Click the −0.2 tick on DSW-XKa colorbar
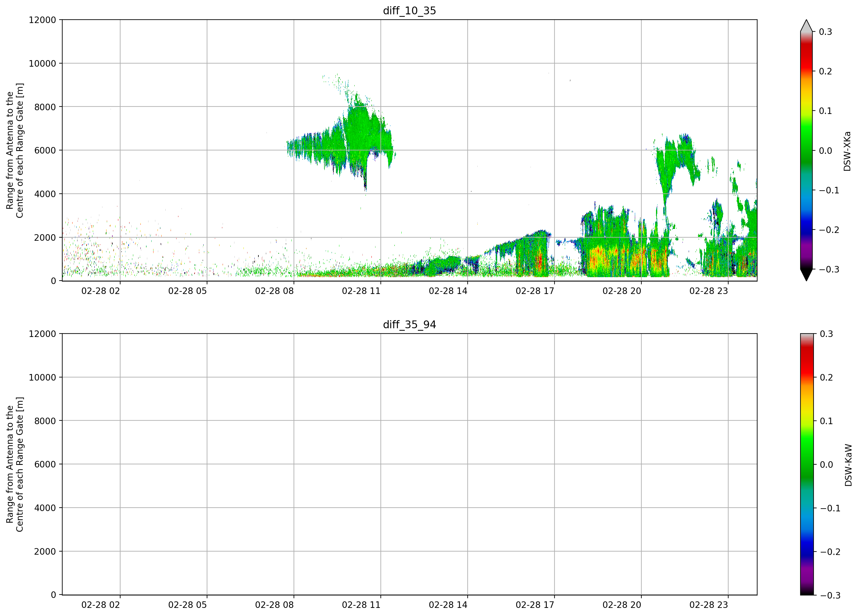 (x=829, y=230)
